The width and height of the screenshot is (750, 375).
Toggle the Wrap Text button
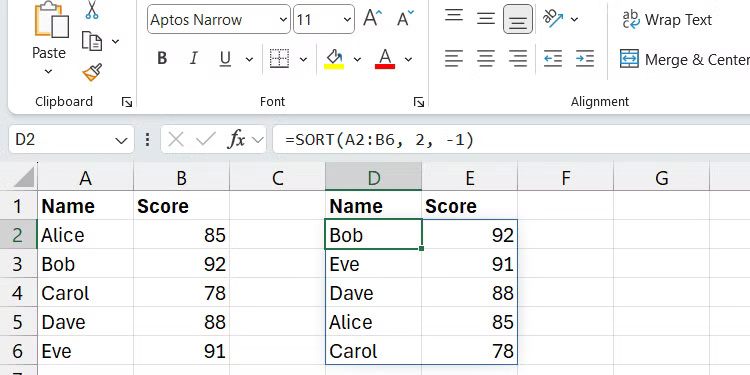click(x=667, y=20)
